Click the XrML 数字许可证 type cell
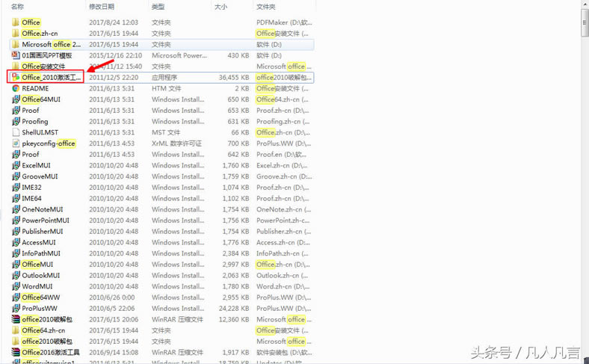Viewport: 589px width, 364px height. click(x=176, y=144)
